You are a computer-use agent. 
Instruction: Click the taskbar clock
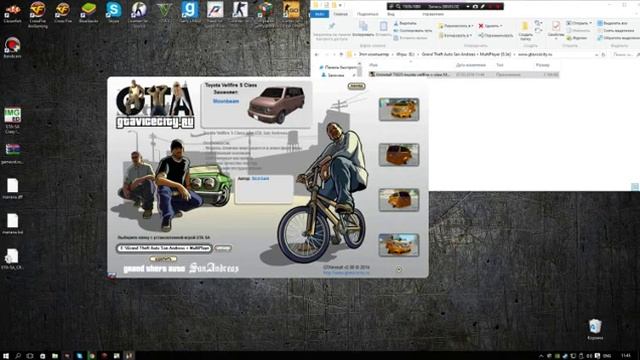click(x=625, y=356)
